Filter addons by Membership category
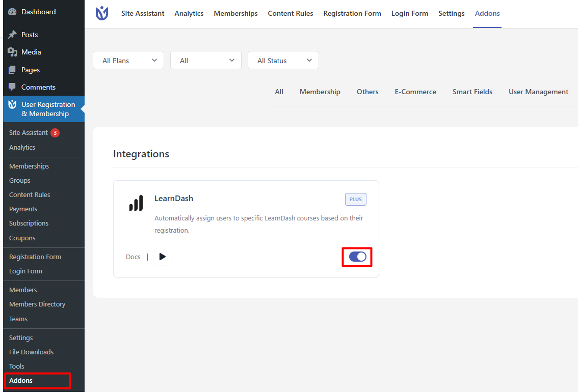Screen dimensions: 578x392 [x=320, y=92]
